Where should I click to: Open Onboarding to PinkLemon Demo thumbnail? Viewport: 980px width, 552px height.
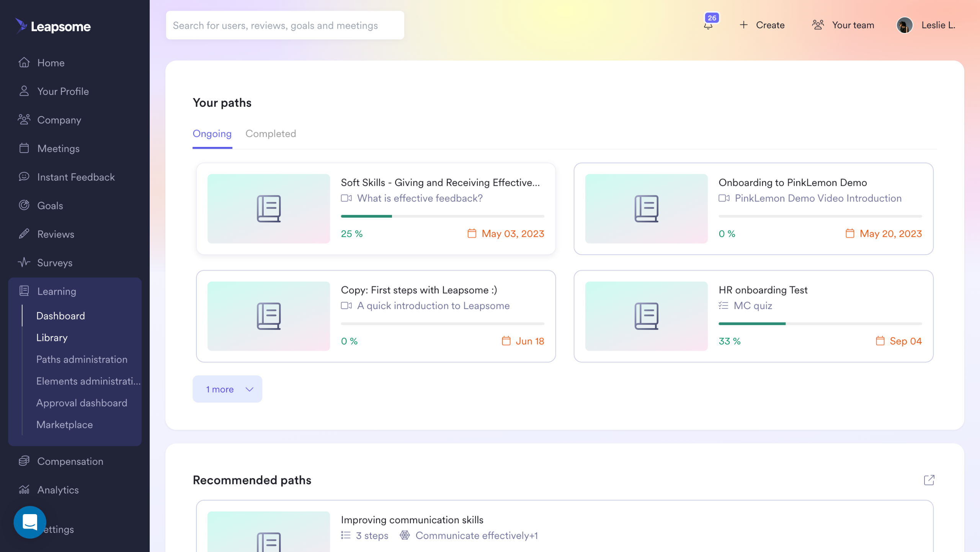(x=646, y=208)
